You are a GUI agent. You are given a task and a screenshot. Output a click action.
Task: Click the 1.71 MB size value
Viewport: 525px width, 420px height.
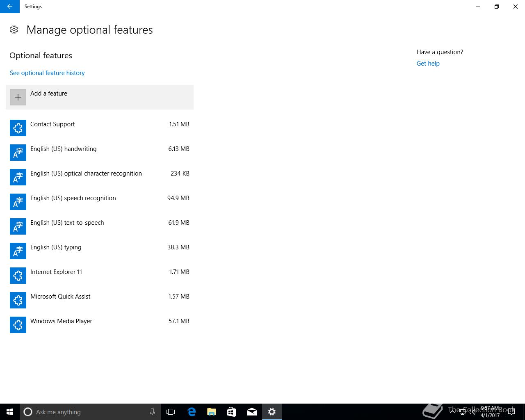click(x=179, y=272)
